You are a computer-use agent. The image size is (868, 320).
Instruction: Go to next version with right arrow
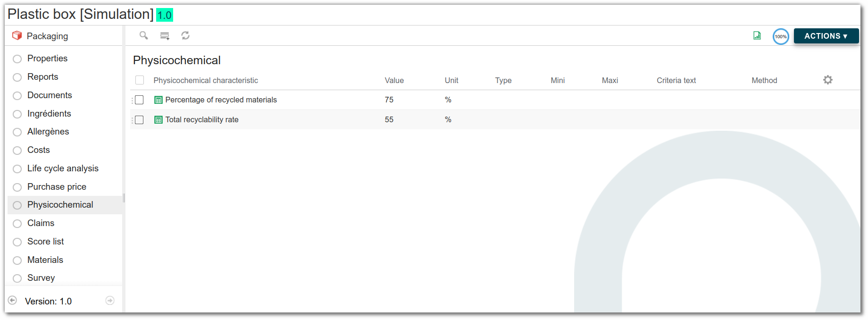click(110, 300)
